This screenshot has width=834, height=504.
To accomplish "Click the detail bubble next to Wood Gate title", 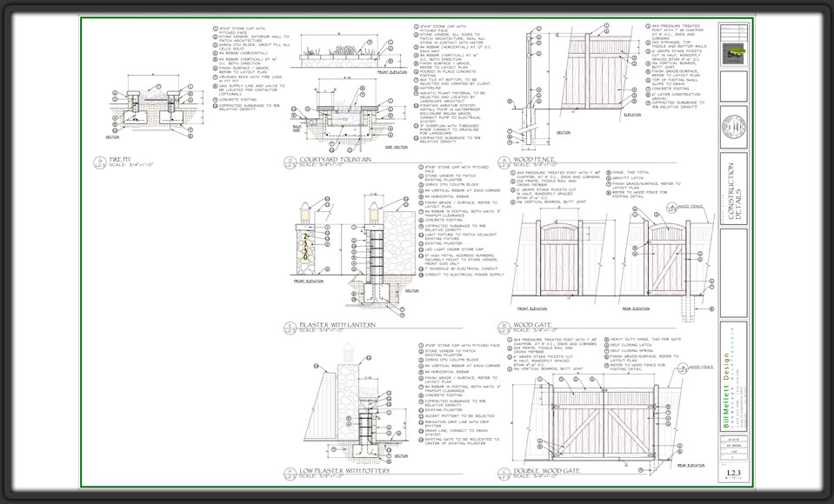I will (x=505, y=328).
